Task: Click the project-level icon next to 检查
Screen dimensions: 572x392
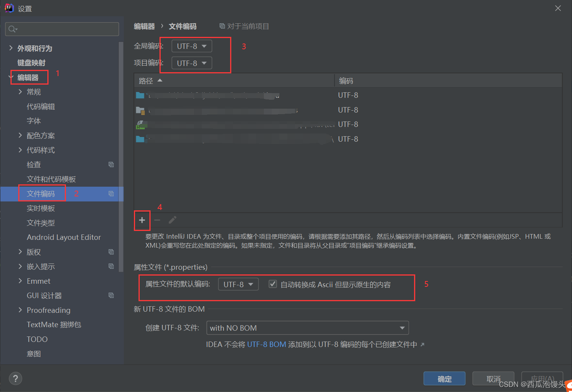Action: (111, 165)
